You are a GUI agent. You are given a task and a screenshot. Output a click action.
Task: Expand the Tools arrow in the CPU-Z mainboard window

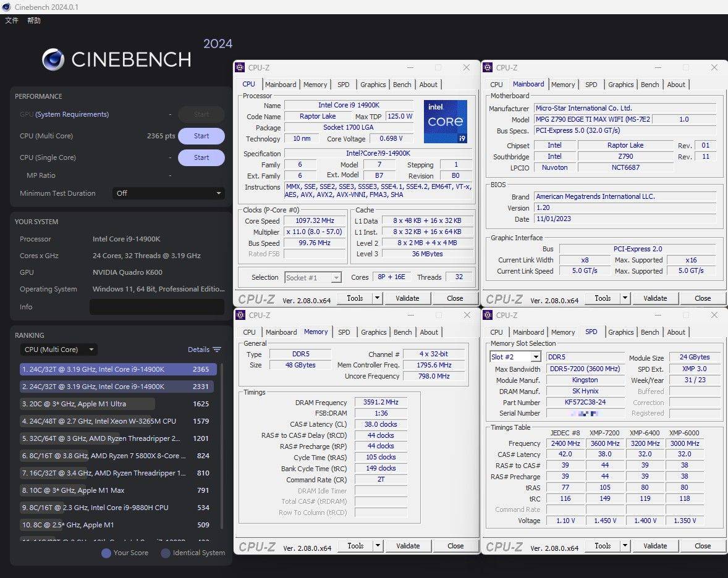(x=625, y=298)
